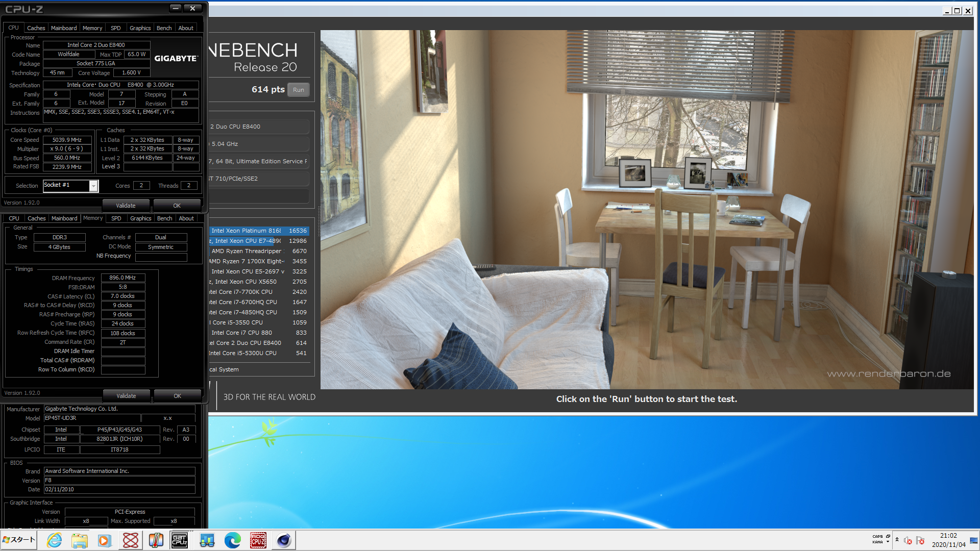Screen dimensions: 980x551
Task: Click the Rated FSB 2239.9 MHz value
Action: 67,167
